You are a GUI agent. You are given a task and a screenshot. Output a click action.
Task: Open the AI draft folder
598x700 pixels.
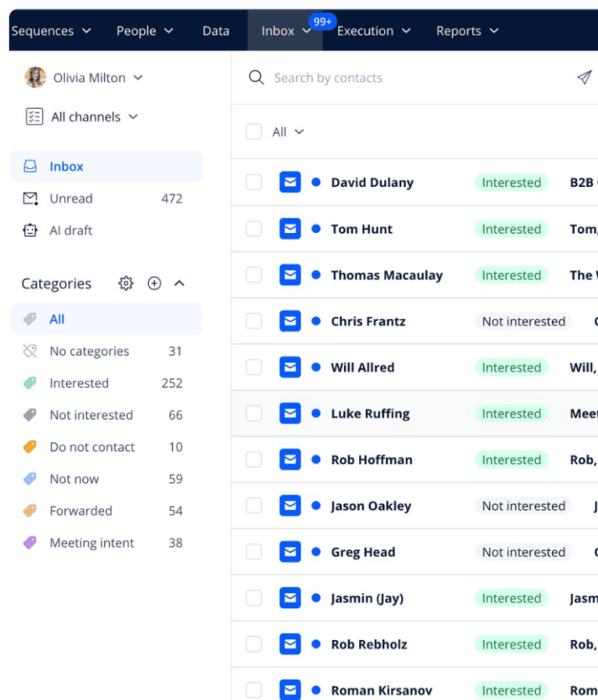(x=106, y=230)
